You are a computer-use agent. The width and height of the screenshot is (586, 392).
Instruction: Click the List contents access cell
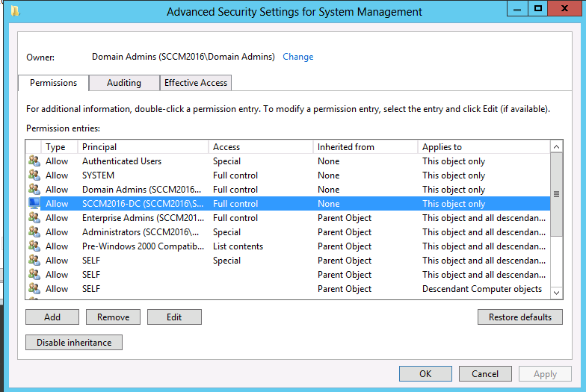tap(238, 246)
